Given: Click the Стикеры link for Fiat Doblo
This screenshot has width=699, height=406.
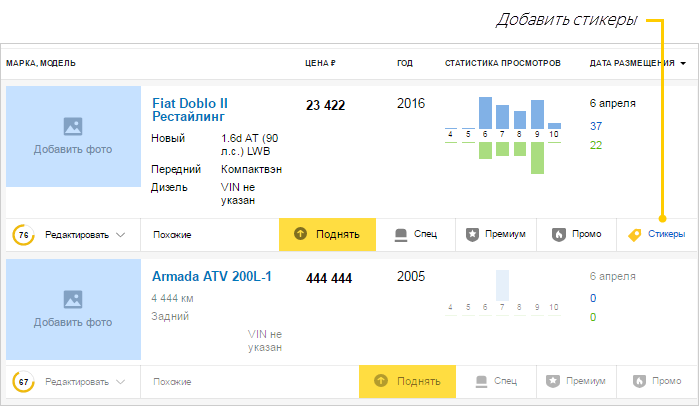Looking at the screenshot, I should [x=666, y=234].
